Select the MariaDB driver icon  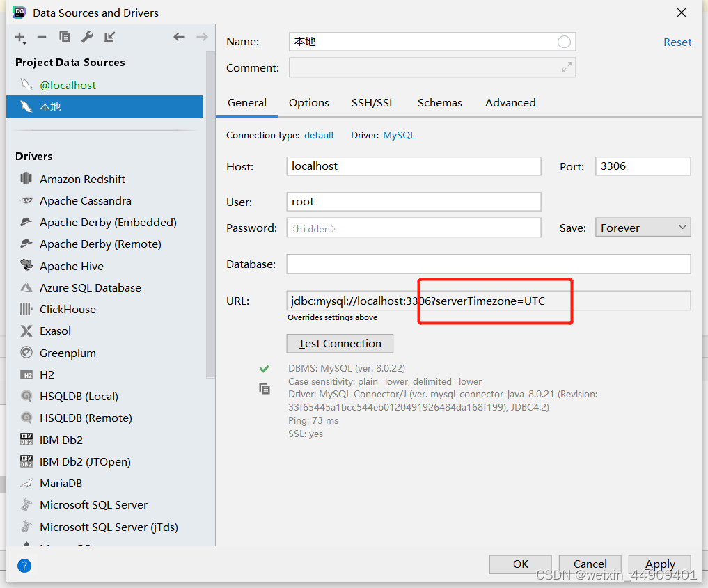(x=26, y=483)
